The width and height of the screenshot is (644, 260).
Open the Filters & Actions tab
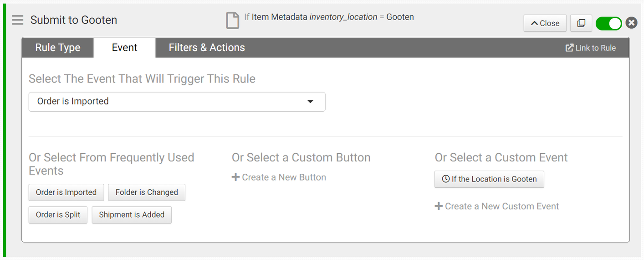[x=207, y=48]
